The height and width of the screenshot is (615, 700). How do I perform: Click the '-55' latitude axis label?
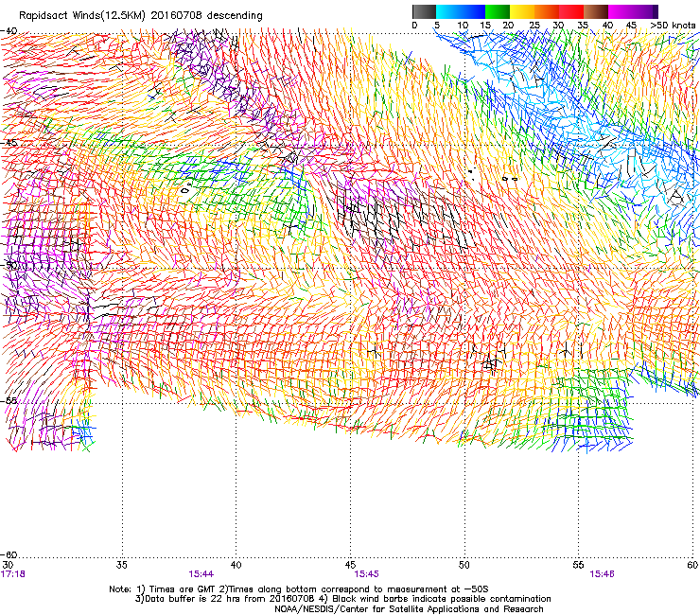tap(9, 400)
